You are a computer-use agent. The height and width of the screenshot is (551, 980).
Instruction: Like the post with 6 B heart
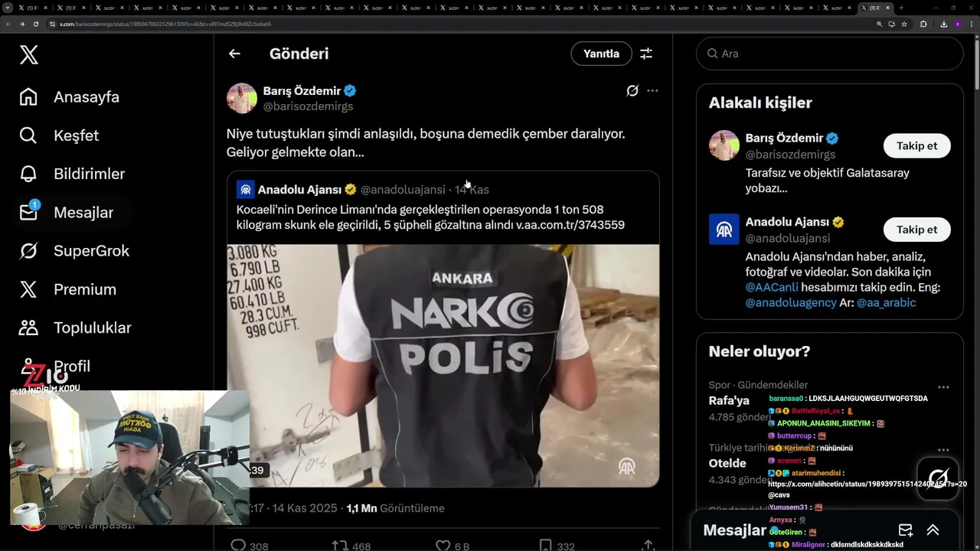443,546
